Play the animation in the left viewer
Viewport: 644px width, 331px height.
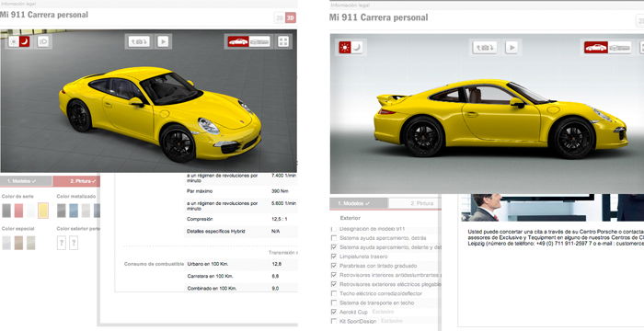(163, 41)
